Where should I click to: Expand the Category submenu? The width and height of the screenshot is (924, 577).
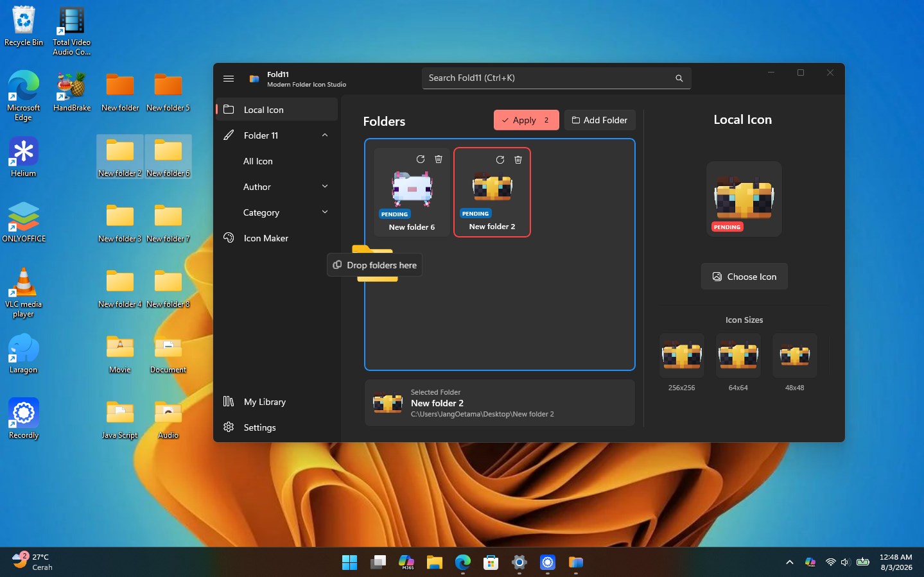(x=325, y=212)
